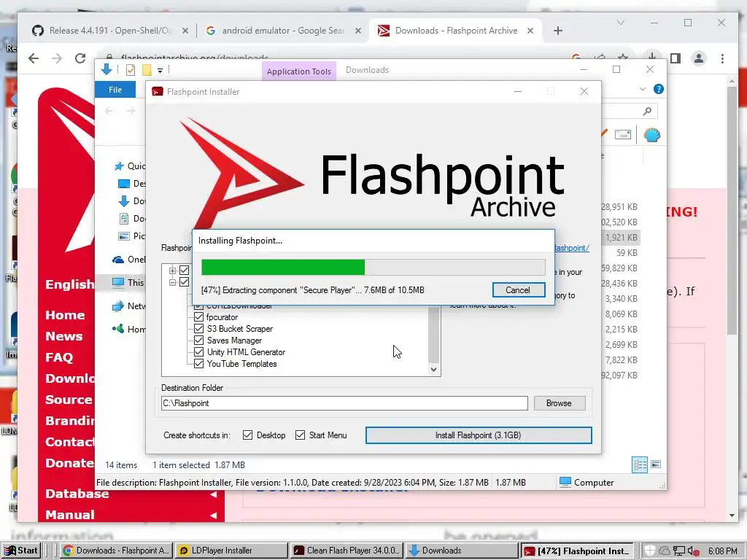This screenshot has width=747, height=560.
Task: Click the network icon in system tray
Action: coord(679,551)
